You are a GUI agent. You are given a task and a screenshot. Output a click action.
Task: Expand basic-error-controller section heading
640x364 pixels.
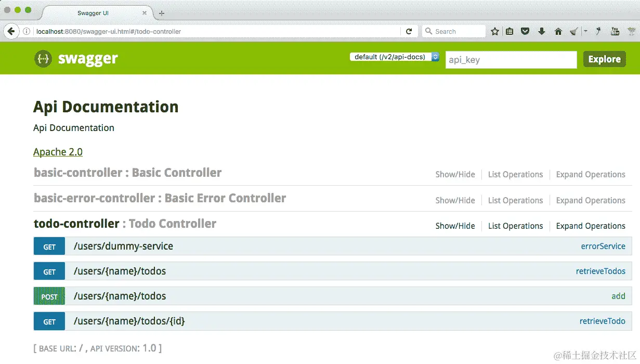[160, 198]
